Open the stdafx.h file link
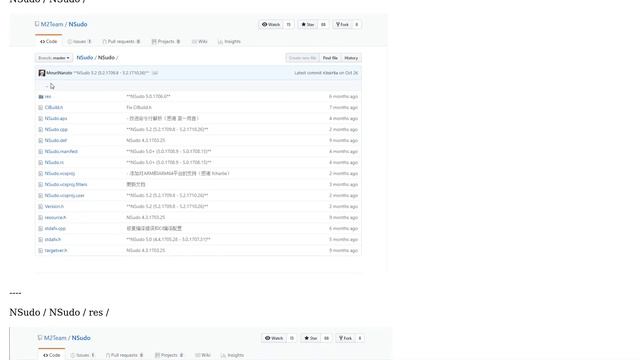This screenshot has height=360, width=640. click(53, 240)
